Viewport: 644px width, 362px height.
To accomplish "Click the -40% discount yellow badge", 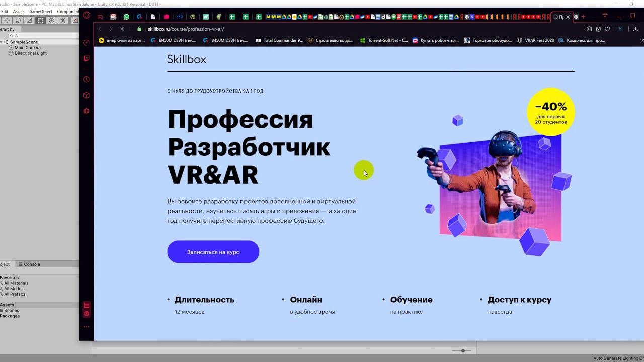I will (x=551, y=112).
